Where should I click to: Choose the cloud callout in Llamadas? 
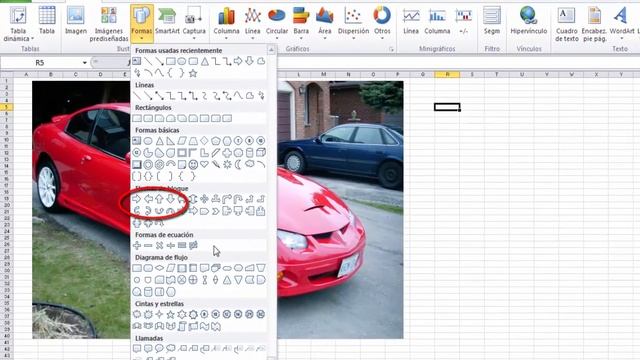(x=171, y=349)
